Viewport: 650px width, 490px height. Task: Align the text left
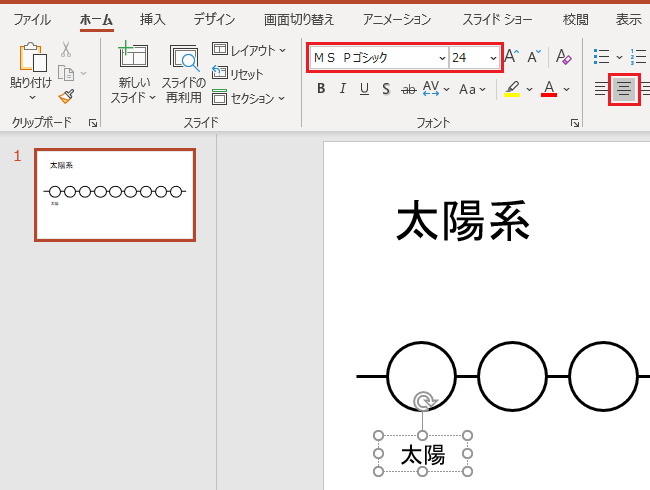pyautogui.click(x=601, y=89)
